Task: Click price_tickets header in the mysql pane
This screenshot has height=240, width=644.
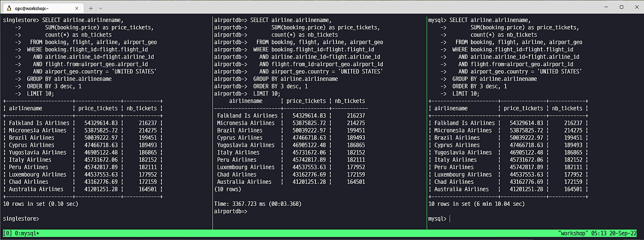Action: pyautogui.click(x=523, y=108)
